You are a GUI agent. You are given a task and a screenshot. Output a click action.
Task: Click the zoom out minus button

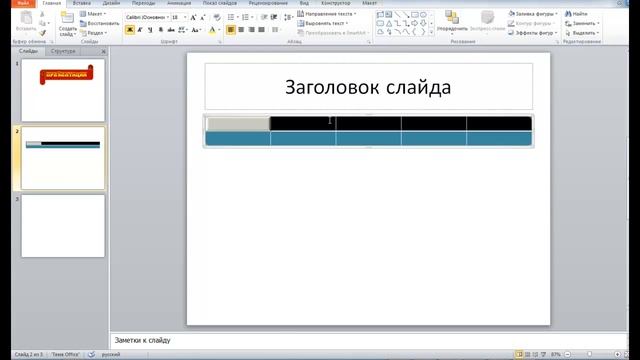[x=568, y=354]
